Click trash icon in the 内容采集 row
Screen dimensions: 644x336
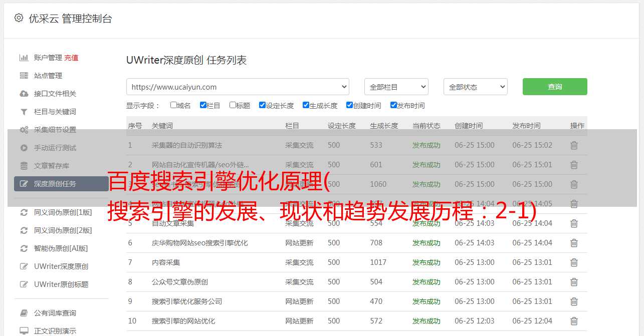pos(574,262)
